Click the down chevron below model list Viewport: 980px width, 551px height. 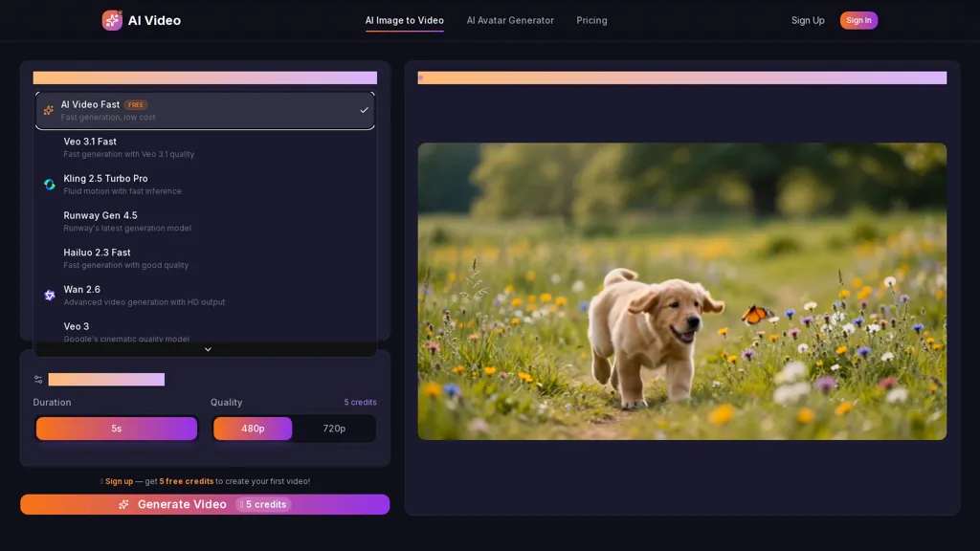[x=208, y=349]
